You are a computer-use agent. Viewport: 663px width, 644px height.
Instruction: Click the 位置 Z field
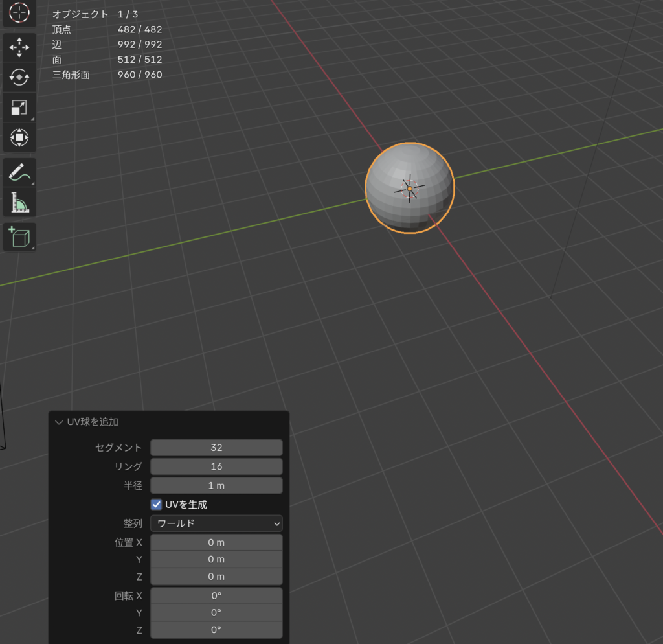click(x=216, y=577)
